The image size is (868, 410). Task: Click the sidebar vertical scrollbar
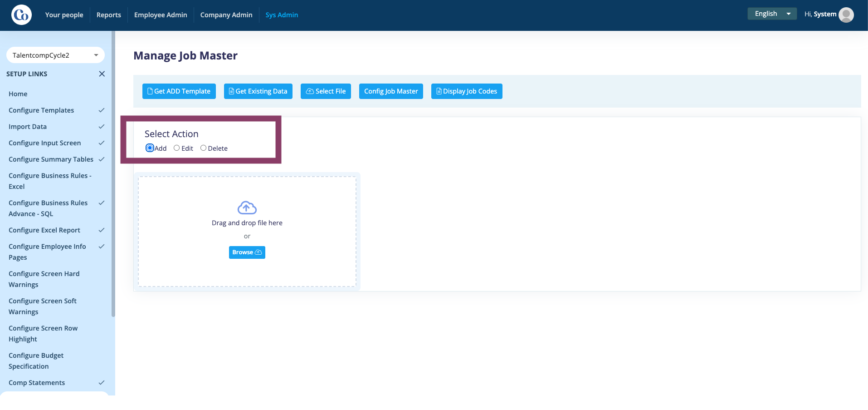tap(113, 174)
